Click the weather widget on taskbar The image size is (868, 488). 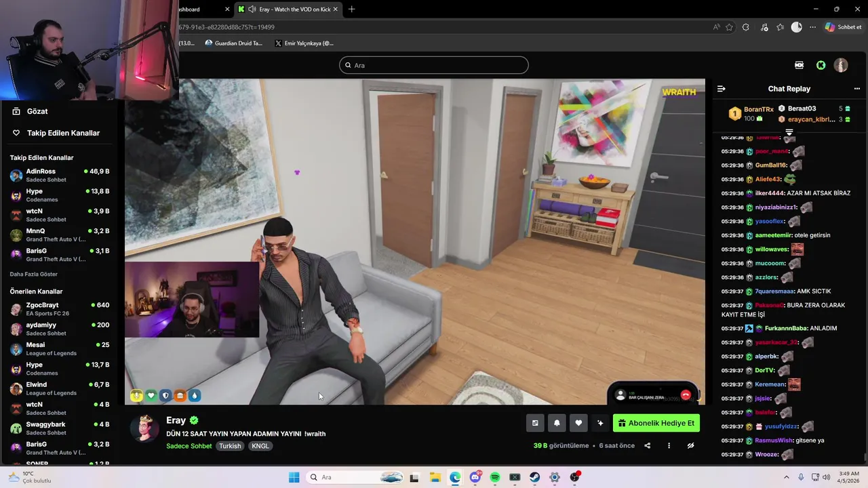point(28,477)
